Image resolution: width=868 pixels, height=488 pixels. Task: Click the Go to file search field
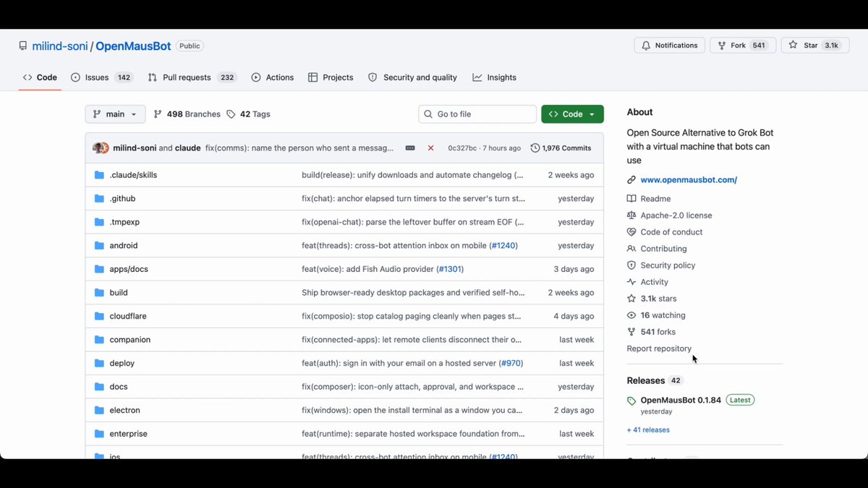[x=477, y=114]
